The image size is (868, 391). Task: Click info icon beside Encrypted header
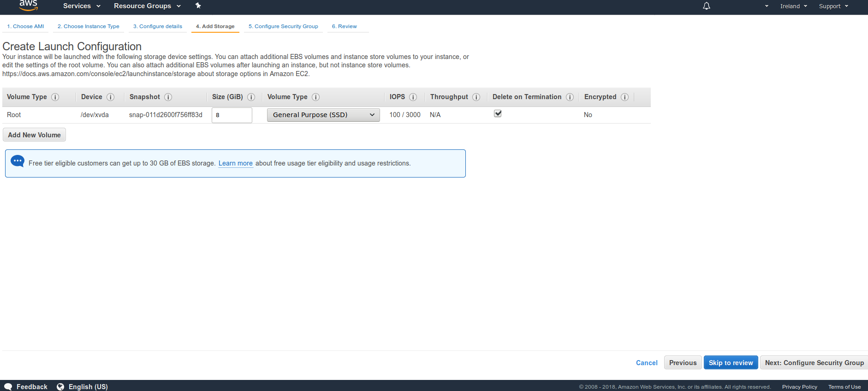(x=624, y=97)
